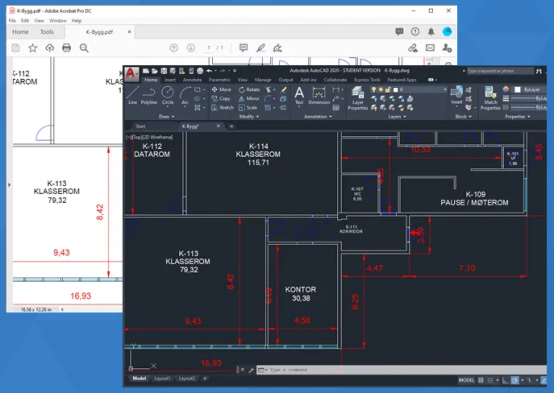
Task: Add a new drawing tab with plus
Action: click(231, 126)
